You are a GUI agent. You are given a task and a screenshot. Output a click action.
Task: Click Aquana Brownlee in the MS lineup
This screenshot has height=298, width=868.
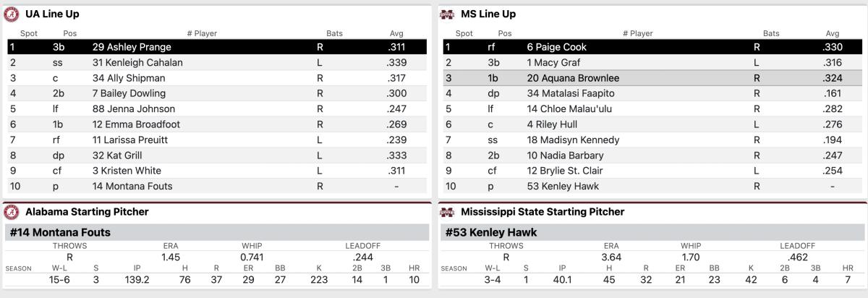pyautogui.click(x=573, y=78)
